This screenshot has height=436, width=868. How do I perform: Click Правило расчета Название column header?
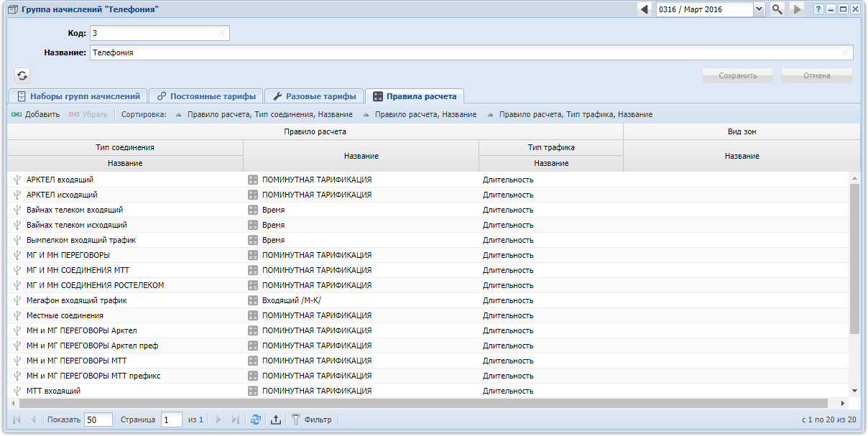[361, 156]
